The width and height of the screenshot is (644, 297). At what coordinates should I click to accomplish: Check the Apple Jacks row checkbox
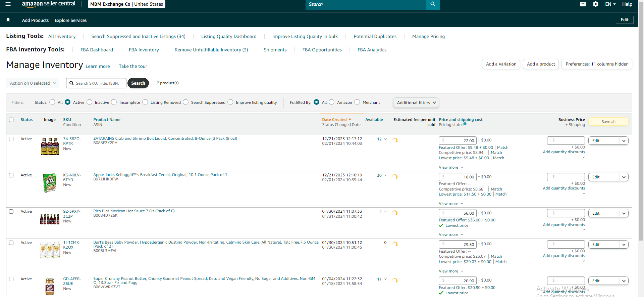[x=11, y=175]
